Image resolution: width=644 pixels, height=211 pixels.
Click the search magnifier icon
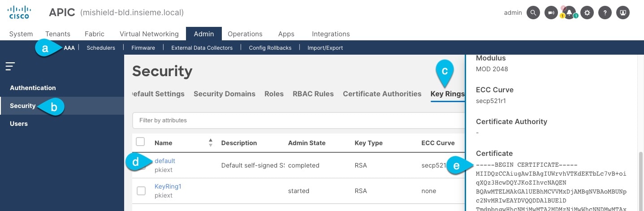[533, 13]
